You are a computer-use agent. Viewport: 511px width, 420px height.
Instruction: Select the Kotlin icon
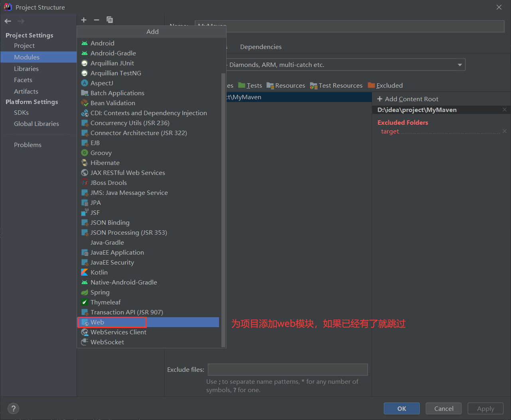coord(85,272)
